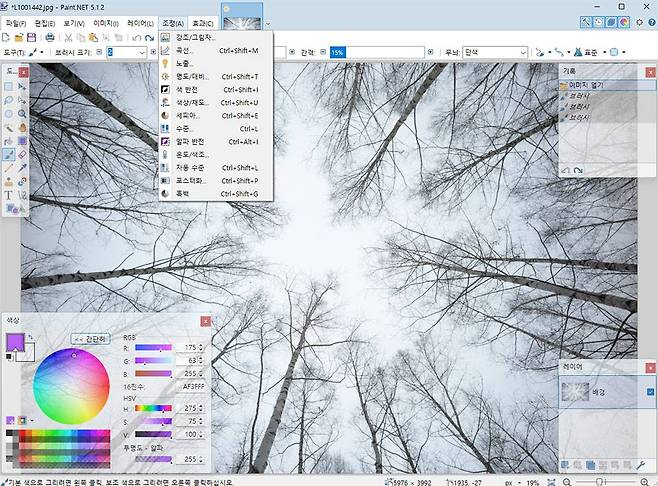Select the Color Picker eyedropper tool
The height and width of the screenshot is (486, 658).
coord(22,168)
